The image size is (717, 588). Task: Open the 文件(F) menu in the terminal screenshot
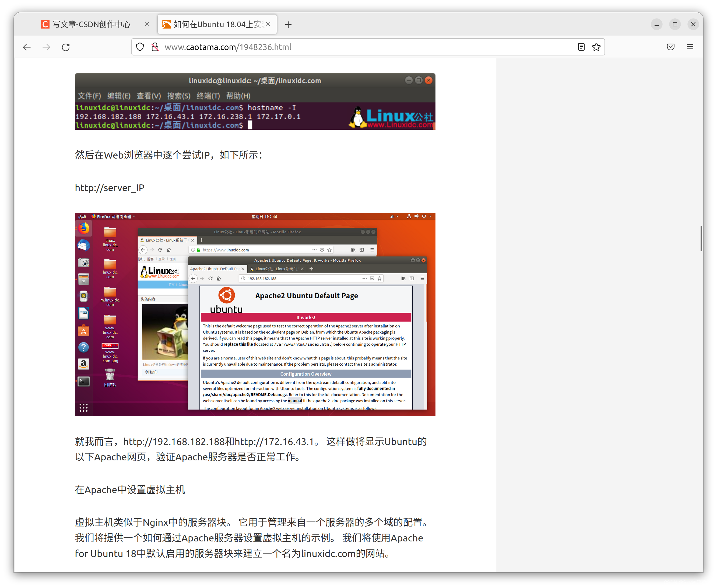coord(89,96)
